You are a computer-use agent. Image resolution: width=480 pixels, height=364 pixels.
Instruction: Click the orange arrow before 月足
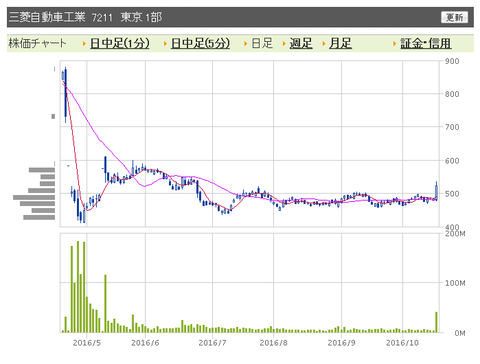point(324,44)
